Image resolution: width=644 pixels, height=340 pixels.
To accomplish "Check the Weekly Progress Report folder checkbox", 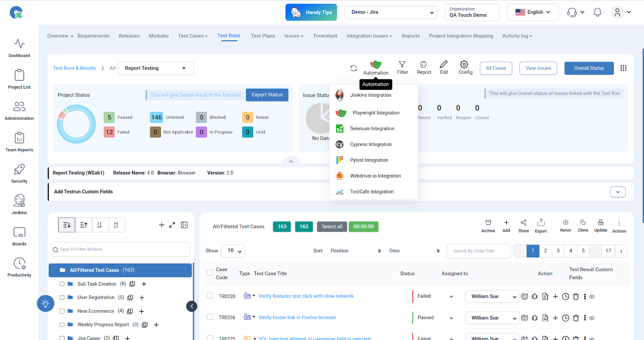I will (62, 325).
